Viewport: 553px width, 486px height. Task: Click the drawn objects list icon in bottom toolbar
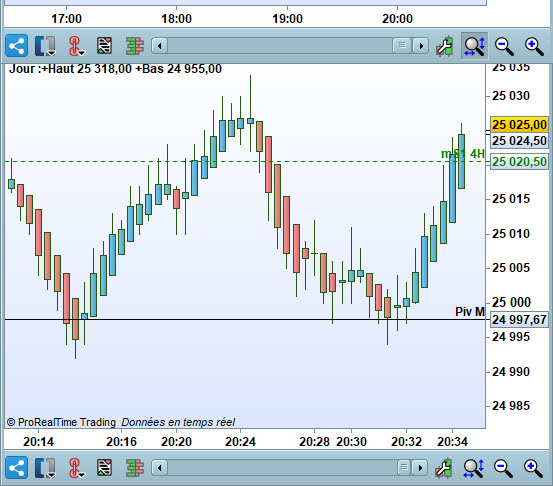105,468
